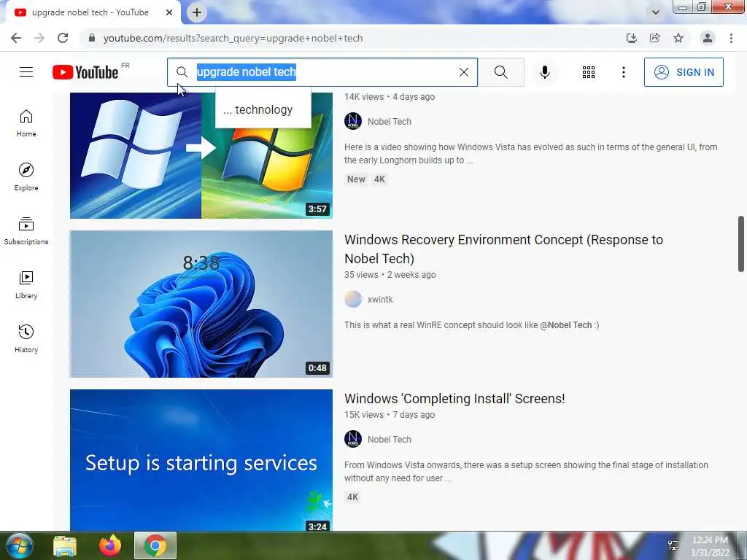Open a new browser tab
Image resolution: width=747 pixels, height=560 pixels.
coord(197,12)
